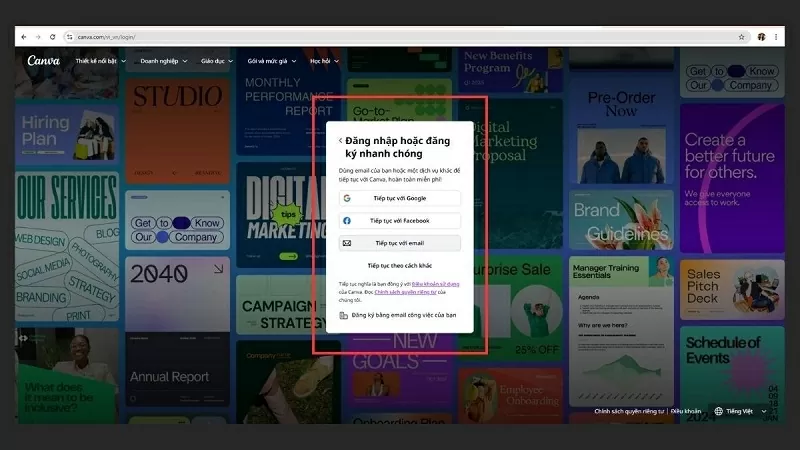Open the Giáo dục navigation menu
Screen dimensions: 800x450
coord(216,61)
